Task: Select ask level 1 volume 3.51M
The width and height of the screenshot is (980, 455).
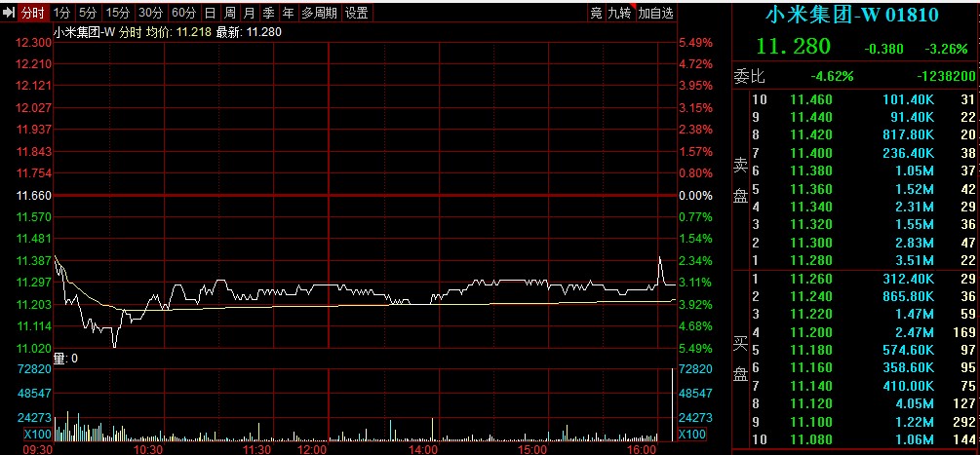Action: tap(914, 261)
